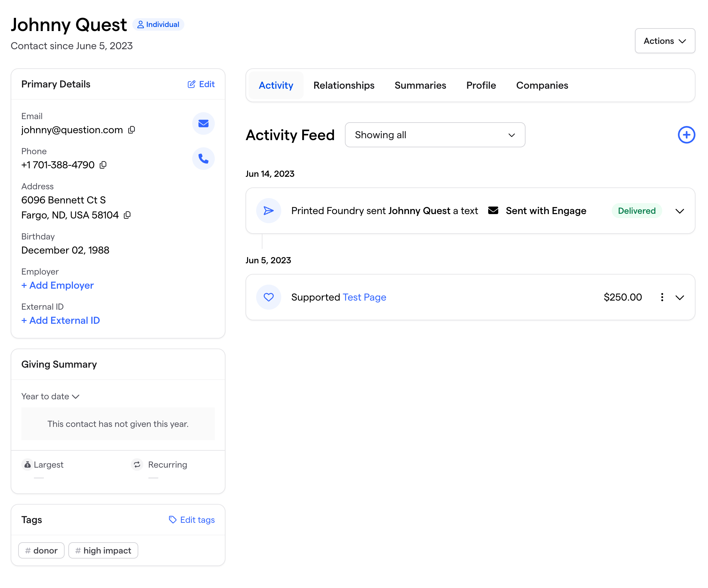This screenshot has height=588, width=708.
Task: Copy the email address with copy icon
Action: click(x=132, y=130)
